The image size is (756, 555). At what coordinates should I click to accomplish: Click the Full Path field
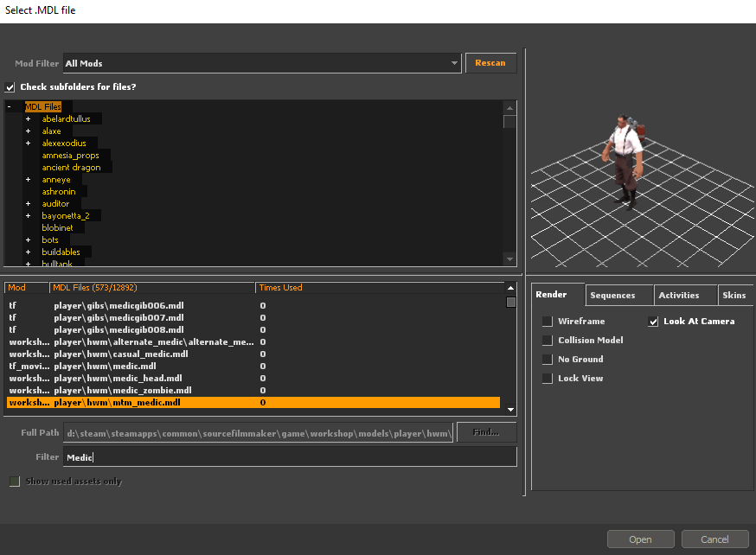258,432
